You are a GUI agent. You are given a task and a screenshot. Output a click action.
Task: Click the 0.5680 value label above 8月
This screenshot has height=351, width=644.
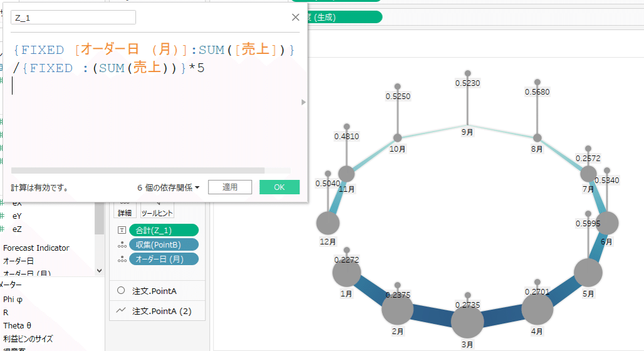click(x=538, y=92)
